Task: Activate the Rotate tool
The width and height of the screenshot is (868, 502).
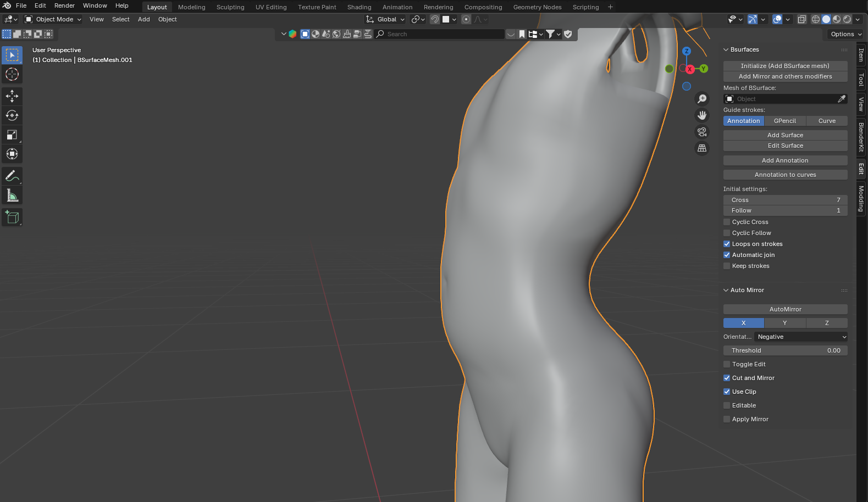Action: click(x=12, y=115)
